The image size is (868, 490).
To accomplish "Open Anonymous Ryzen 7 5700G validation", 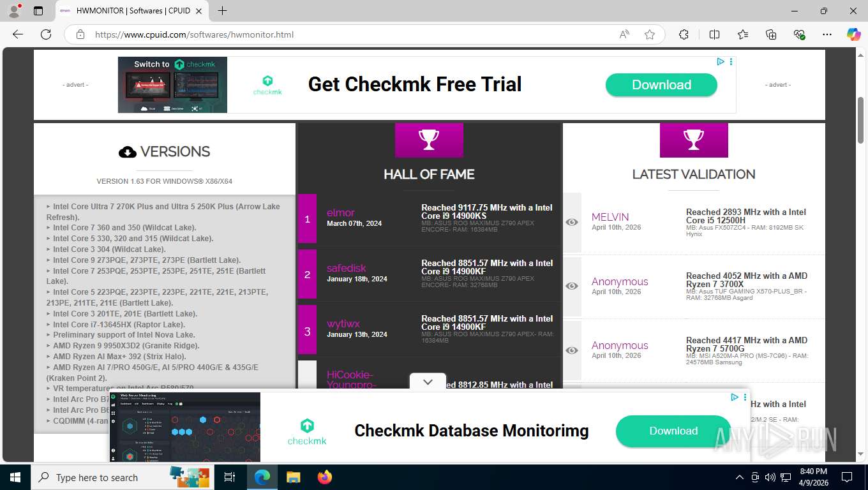I will click(620, 345).
